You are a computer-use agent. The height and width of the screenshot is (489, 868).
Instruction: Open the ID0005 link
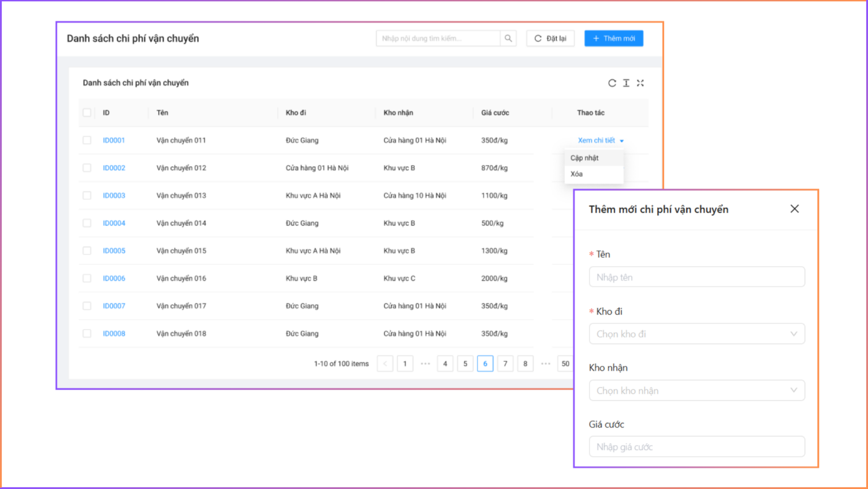pos(114,251)
